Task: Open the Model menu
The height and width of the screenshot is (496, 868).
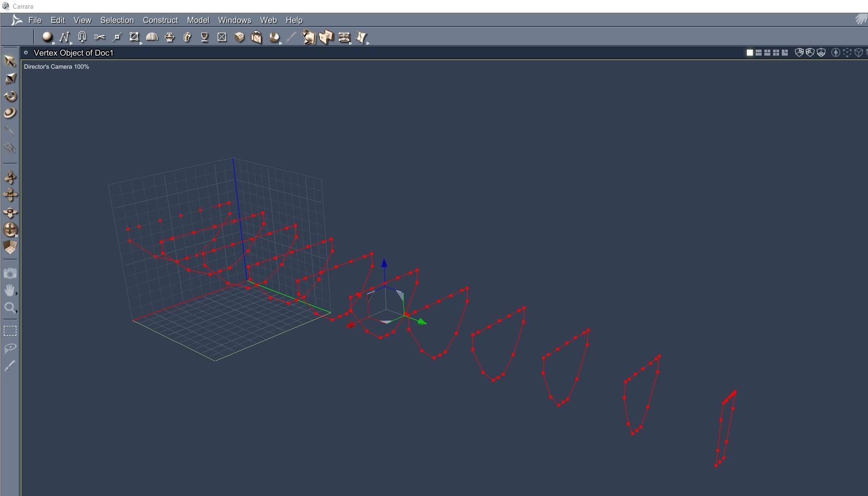Action: click(198, 20)
